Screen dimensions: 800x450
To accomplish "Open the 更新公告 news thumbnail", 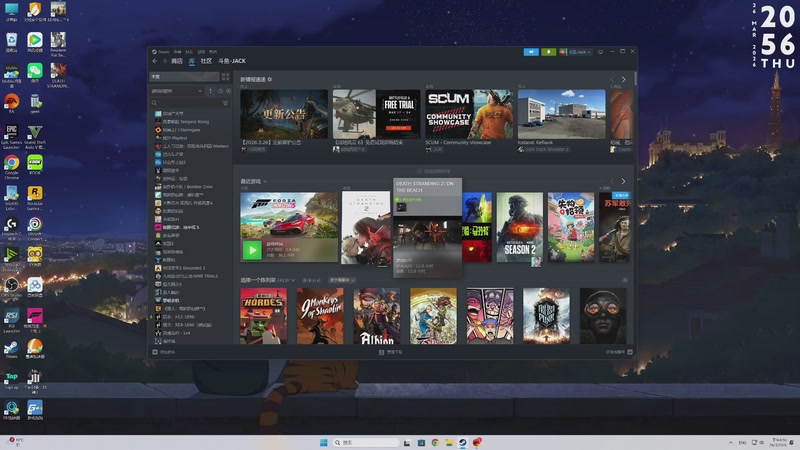I will click(x=284, y=114).
